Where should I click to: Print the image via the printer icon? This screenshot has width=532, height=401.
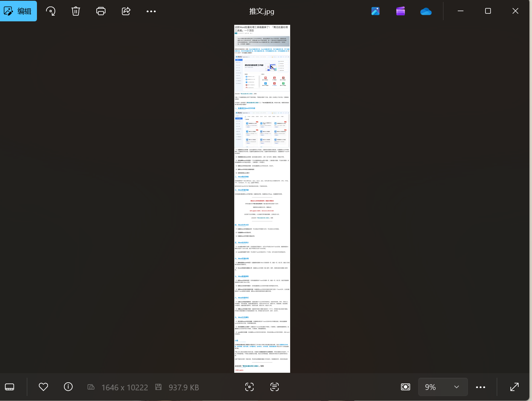click(101, 11)
